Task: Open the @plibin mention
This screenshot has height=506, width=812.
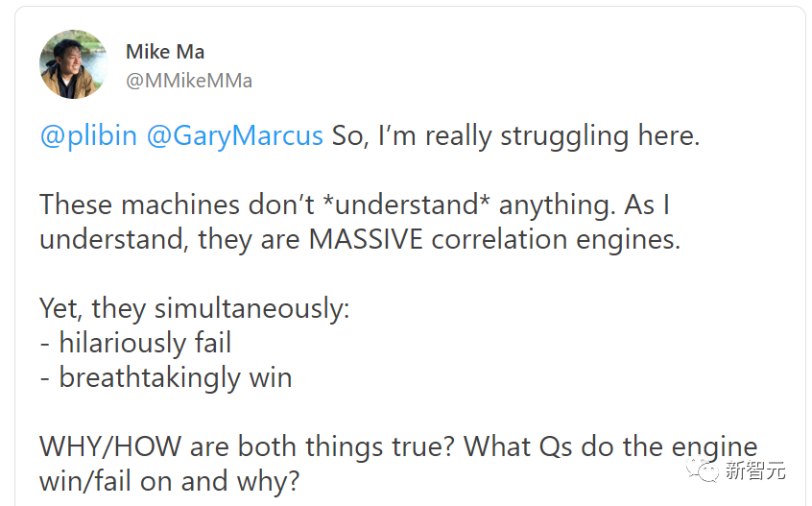Action: [88, 135]
